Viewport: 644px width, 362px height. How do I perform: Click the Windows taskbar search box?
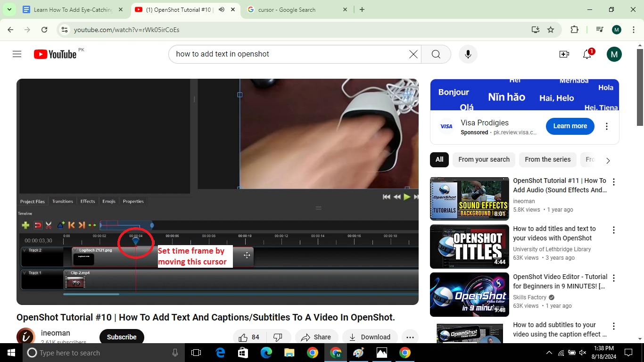tap(103, 353)
